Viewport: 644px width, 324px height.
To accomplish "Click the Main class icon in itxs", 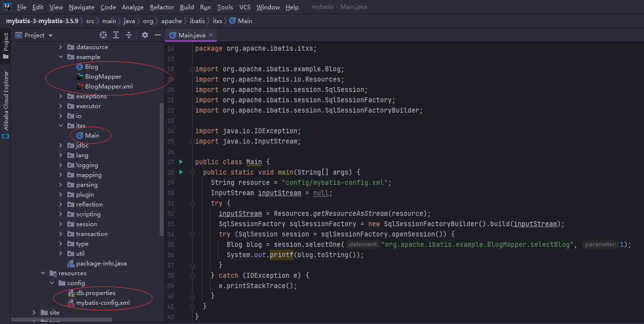I will pos(80,136).
